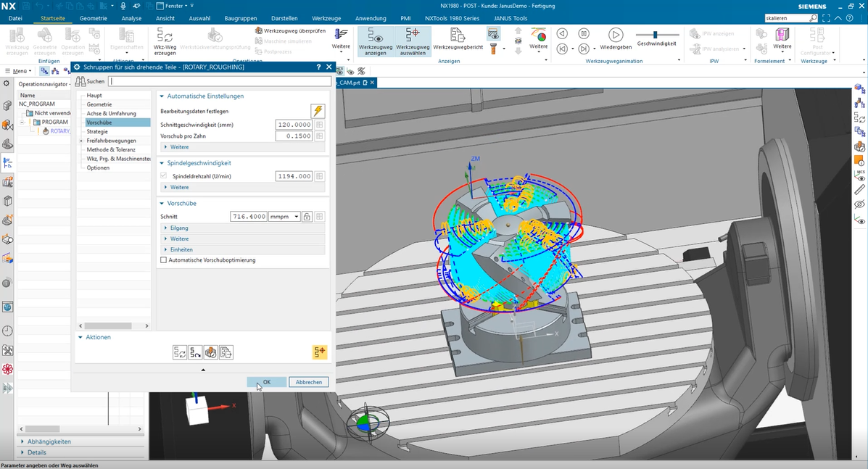The width and height of the screenshot is (868, 469).
Task: Click the Bearbeitungsdaten festlegen lightning icon
Action: tap(318, 111)
